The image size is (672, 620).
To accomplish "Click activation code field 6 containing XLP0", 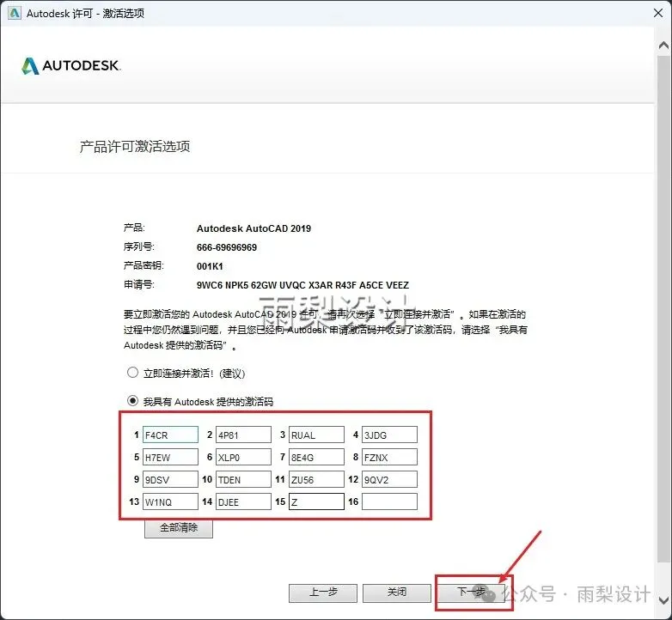I will (x=243, y=457).
